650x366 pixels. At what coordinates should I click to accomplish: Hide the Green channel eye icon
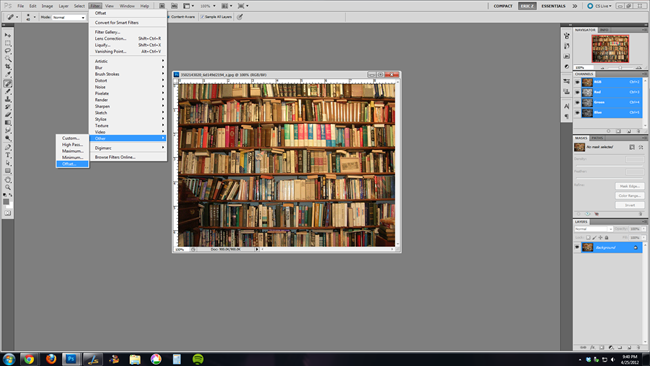[x=577, y=102]
